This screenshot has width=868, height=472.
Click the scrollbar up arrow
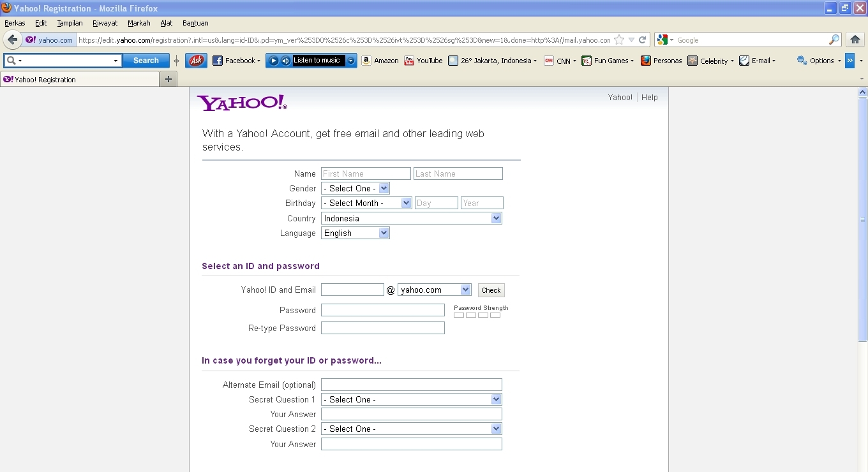click(x=863, y=92)
